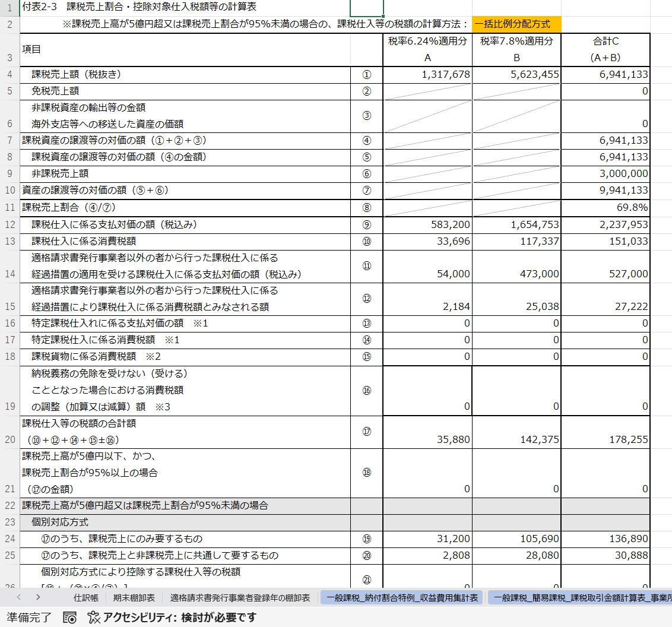Select cell with value 117,337
The height and width of the screenshot is (627, 672).
click(x=516, y=242)
